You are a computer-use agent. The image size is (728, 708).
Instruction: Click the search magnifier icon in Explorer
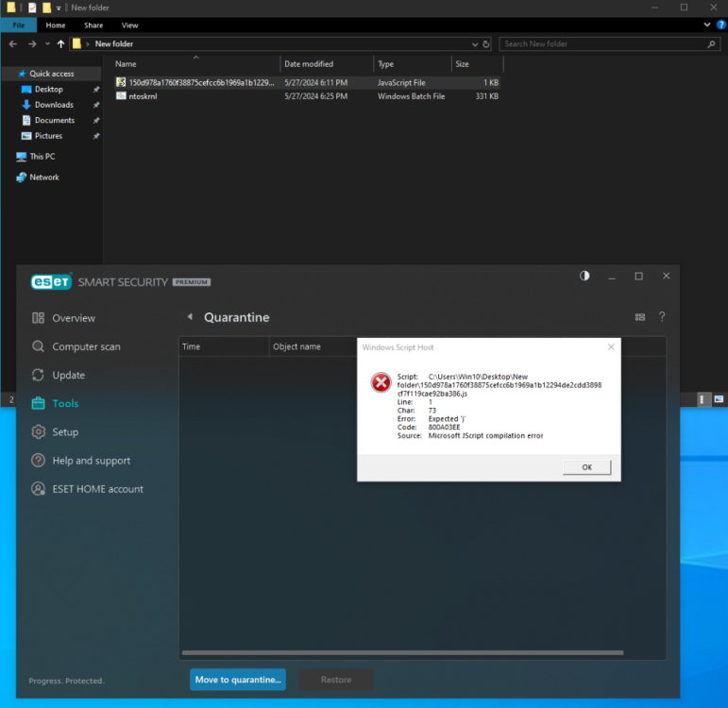711,44
